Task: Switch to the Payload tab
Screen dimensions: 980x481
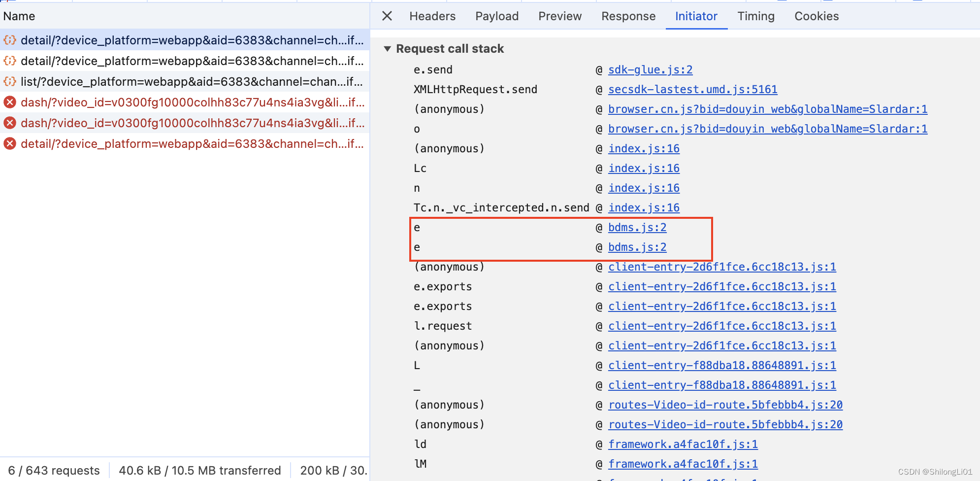Action: coord(497,16)
